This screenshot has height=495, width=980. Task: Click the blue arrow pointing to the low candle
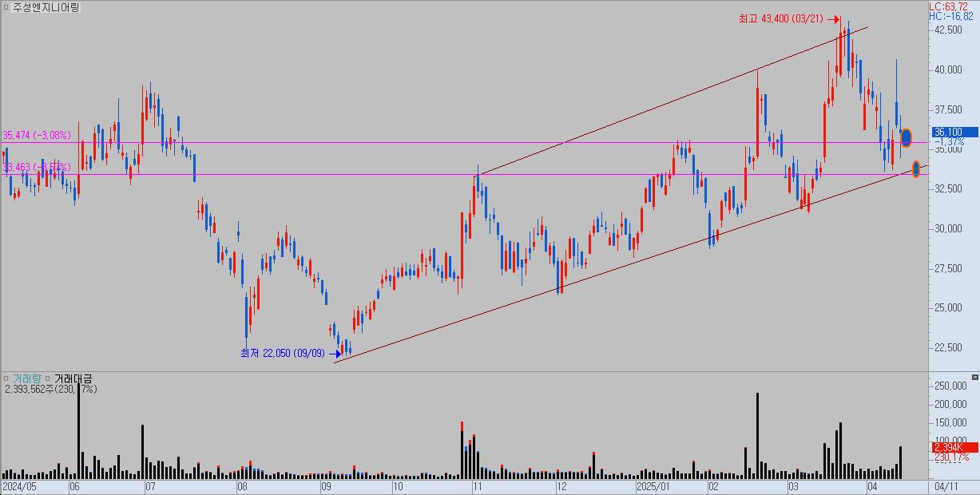335,353
